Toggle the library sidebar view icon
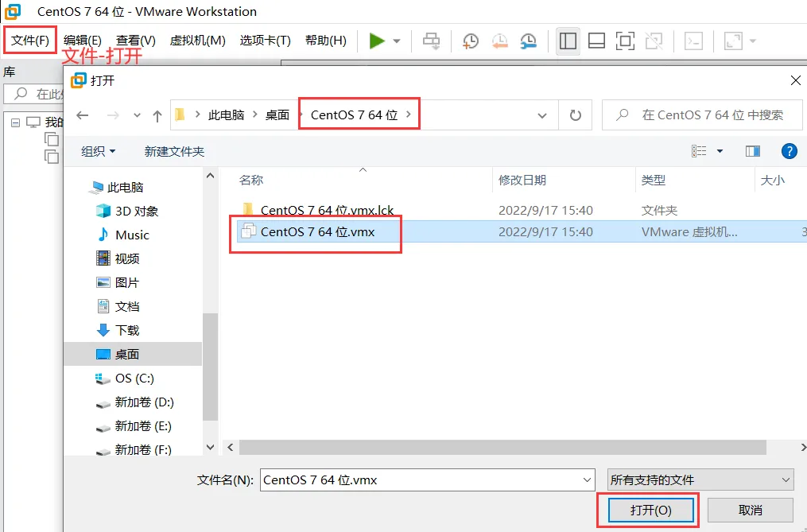Image resolution: width=807 pixels, height=532 pixels. point(568,41)
